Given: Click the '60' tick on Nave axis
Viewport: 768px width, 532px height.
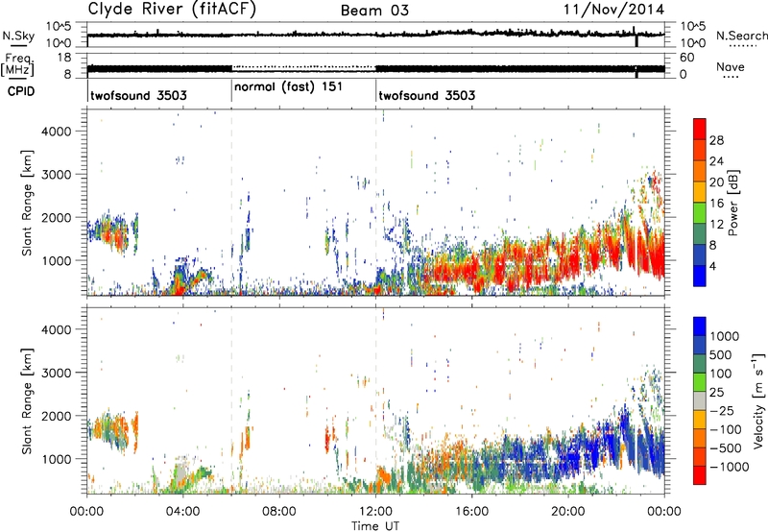Looking at the screenshot, I should (x=686, y=58).
